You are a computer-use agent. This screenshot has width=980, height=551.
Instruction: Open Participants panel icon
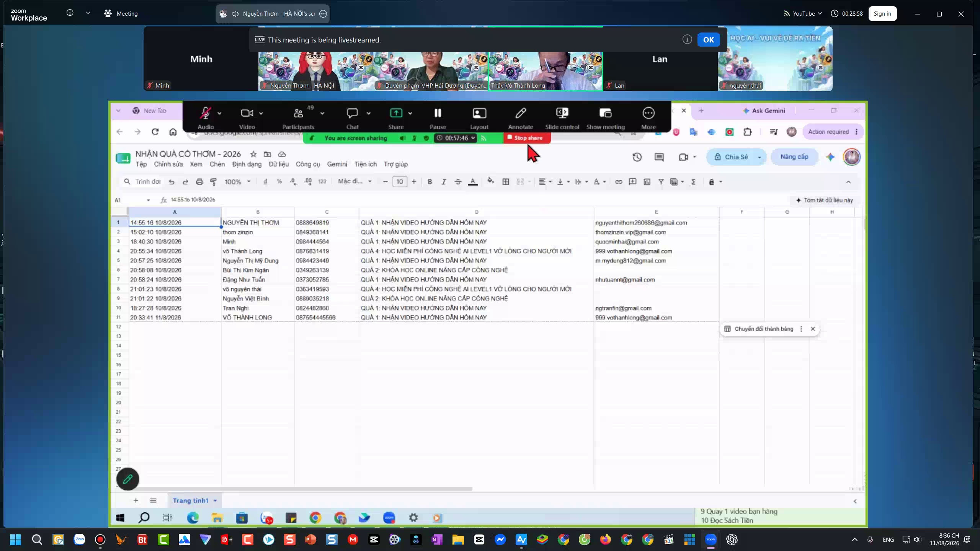click(x=298, y=117)
